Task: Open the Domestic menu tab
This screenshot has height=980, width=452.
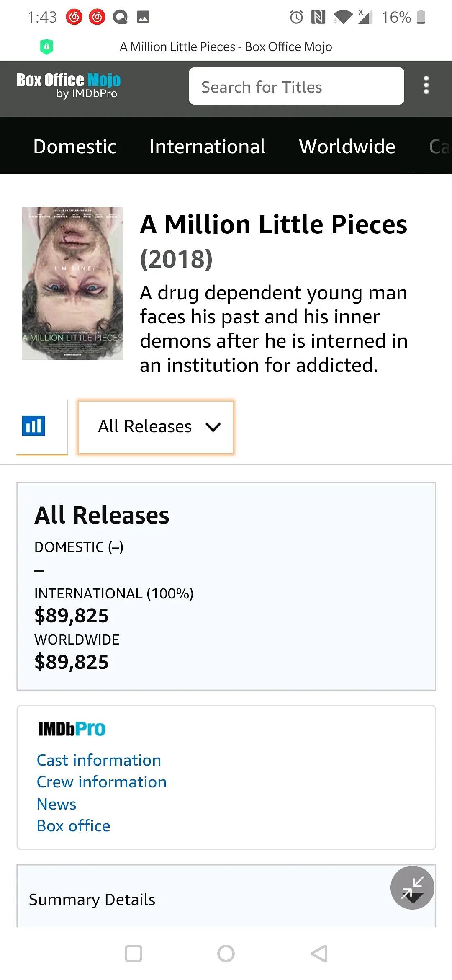Action: pos(74,147)
